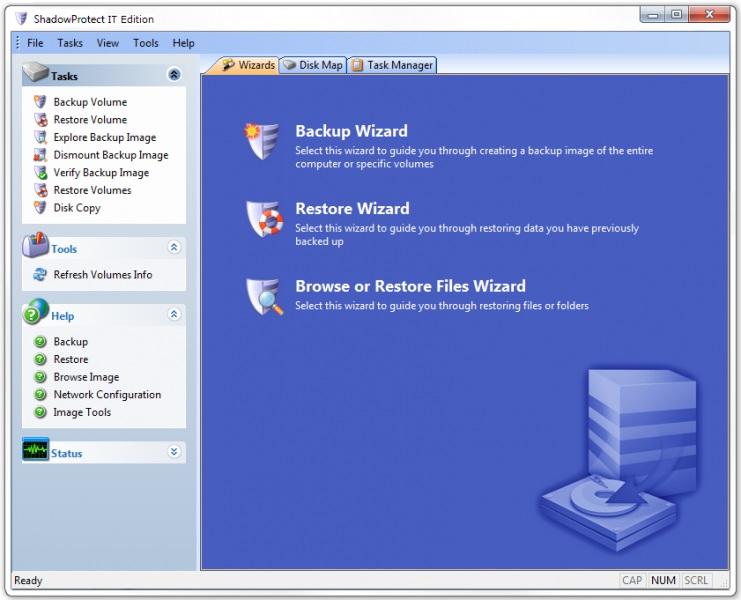741x600 pixels.
Task: Switch to the Task Manager tab
Action: [x=392, y=65]
